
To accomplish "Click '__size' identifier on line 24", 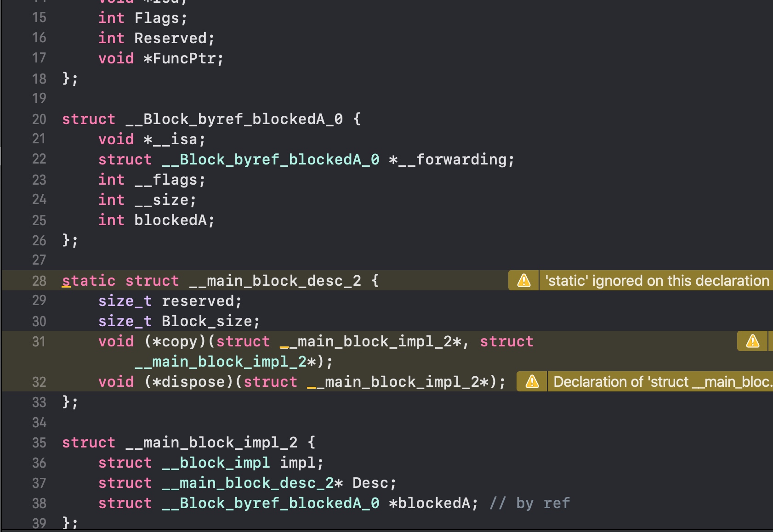I will (161, 200).
